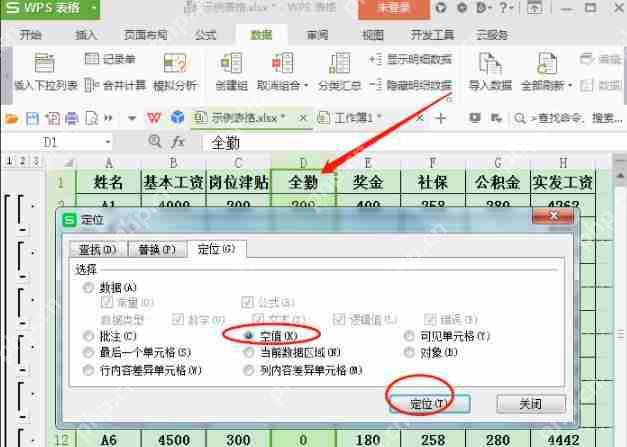Image resolution: width=627 pixels, height=447 pixels.
Task: Click the select-all corner of the sheet
Action: [61, 162]
